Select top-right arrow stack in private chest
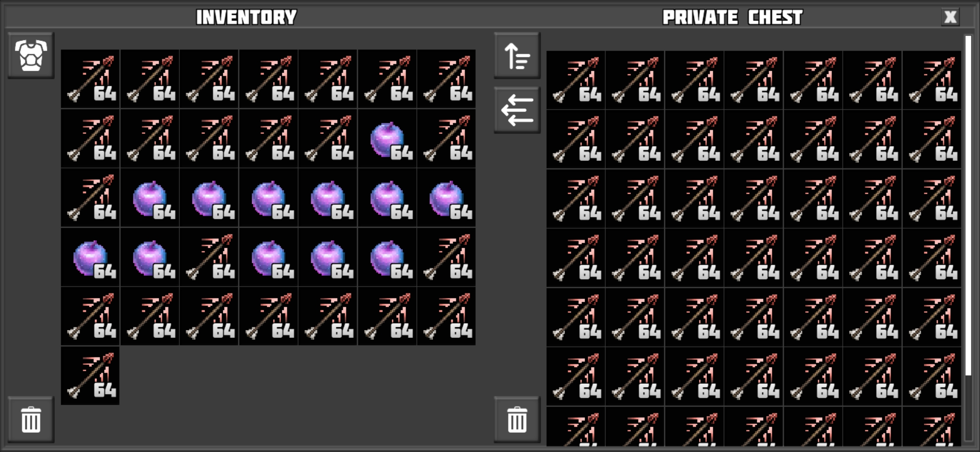This screenshot has width=980, height=452. point(932,80)
